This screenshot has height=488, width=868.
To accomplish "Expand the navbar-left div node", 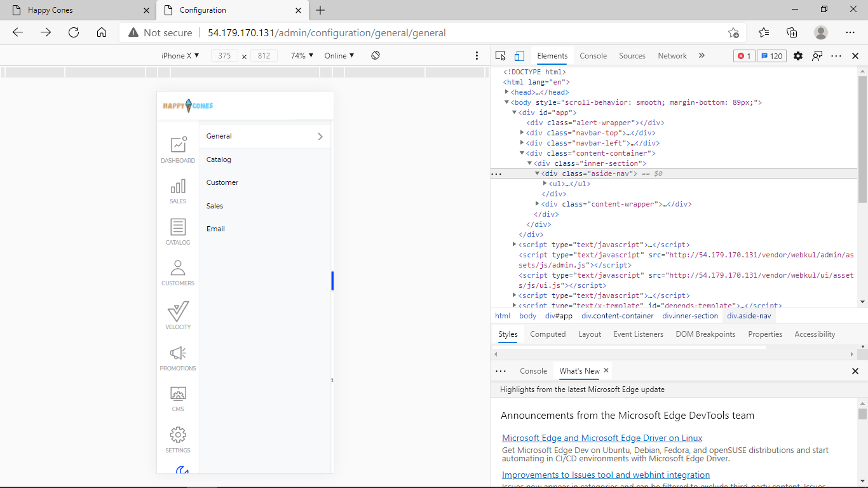I will click(x=522, y=143).
